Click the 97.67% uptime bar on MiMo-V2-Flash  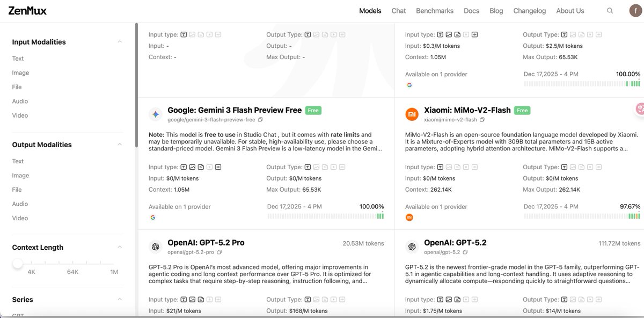point(582,216)
